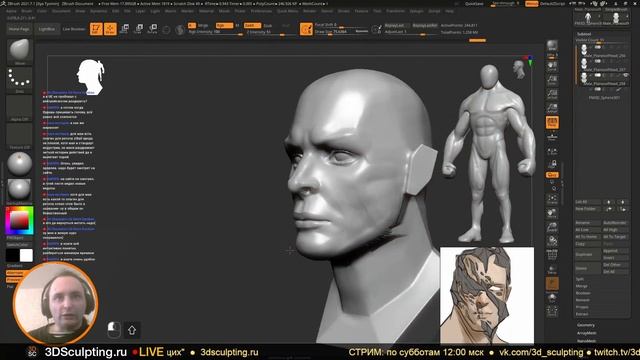
Task: Toggle the orange XYZ rotation button
Action: (552, 175)
